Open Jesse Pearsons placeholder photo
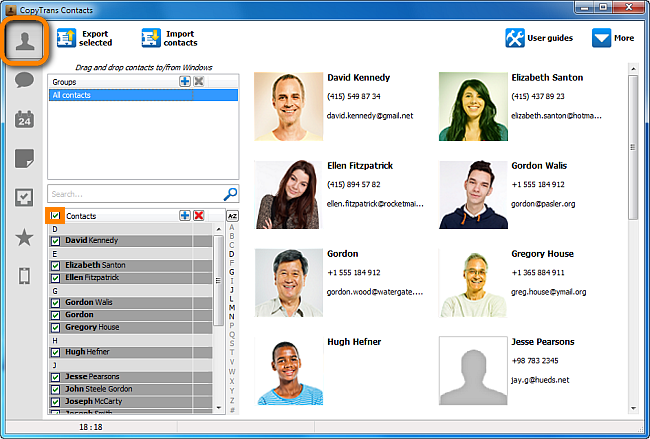 click(x=473, y=371)
